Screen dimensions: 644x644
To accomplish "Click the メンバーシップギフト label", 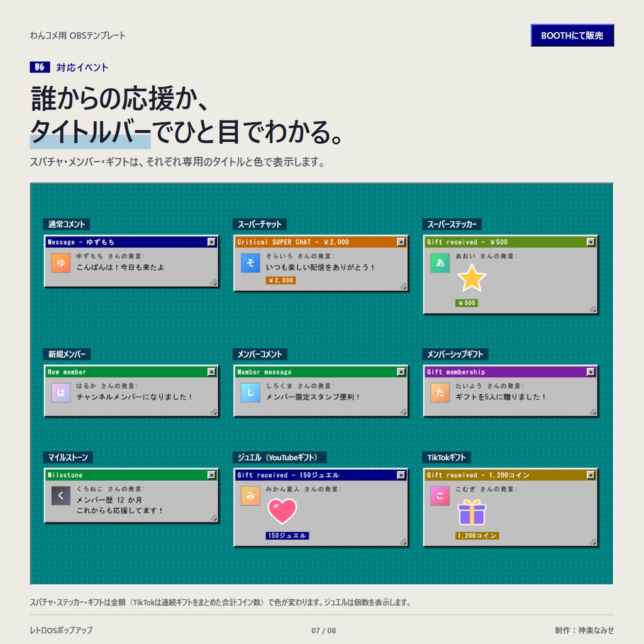I will click(455, 354).
